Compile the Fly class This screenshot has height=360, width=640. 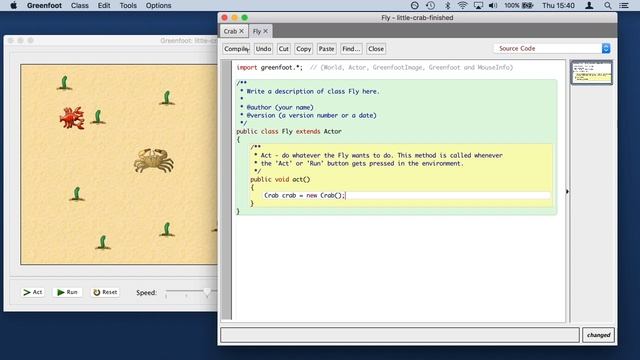tap(236, 49)
